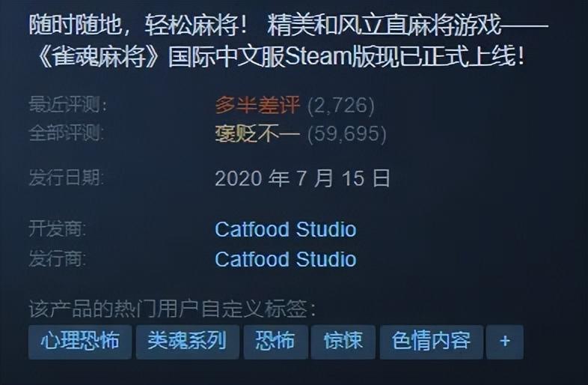This screenshot has height=385, width=588.
Task: Click the 雀魂麻将 game description text
Action: pos(289,42)
